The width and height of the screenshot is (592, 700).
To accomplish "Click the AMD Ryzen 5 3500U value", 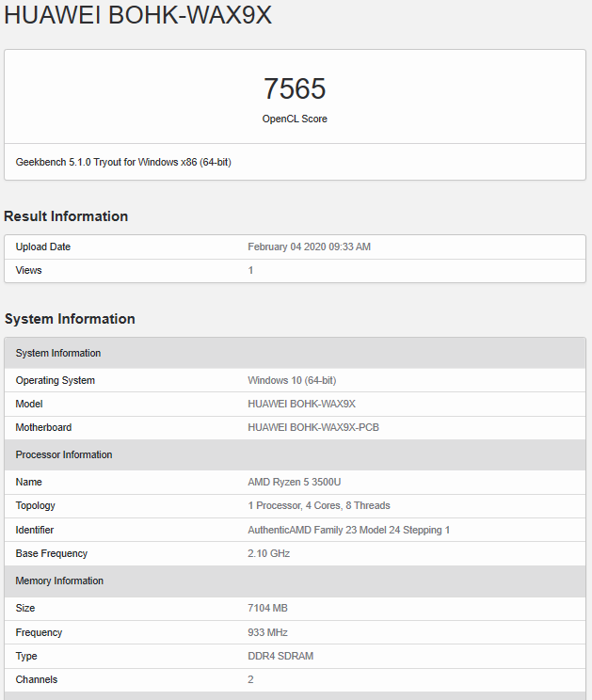I will coord(295,482).
